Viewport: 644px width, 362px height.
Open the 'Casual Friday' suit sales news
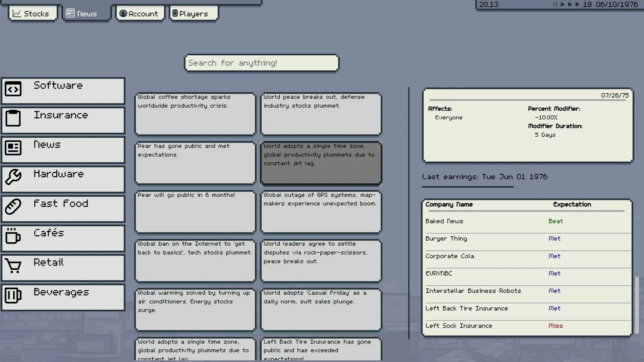click(321, 310)
